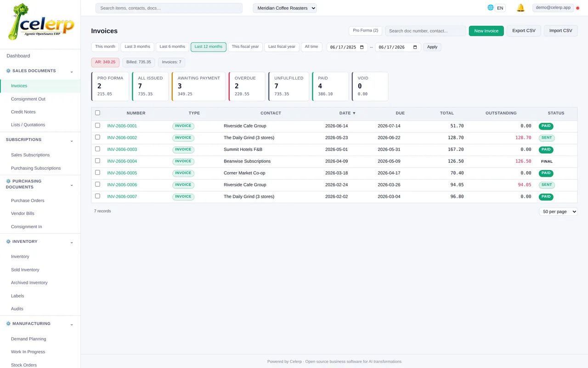Collapse the Sales Documents section chevron
The height and width of the screenshot is (368, 588).
click(72, 71)
